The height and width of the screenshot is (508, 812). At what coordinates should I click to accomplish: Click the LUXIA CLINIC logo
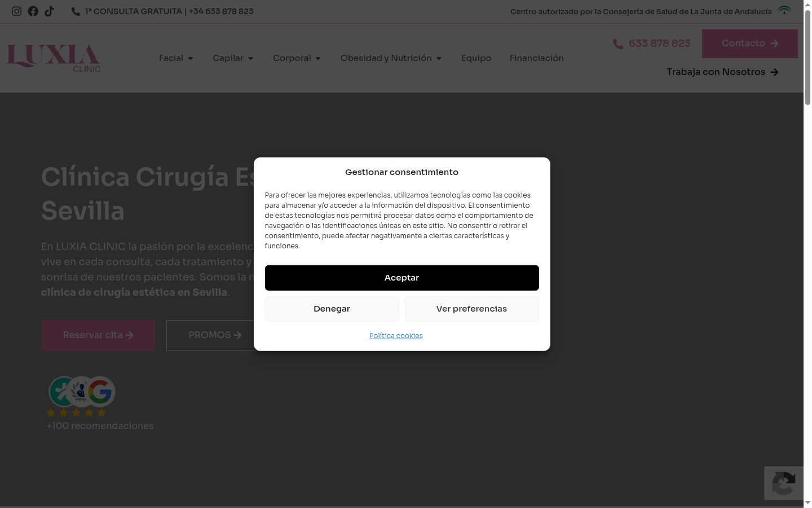(x=54, y=58)
